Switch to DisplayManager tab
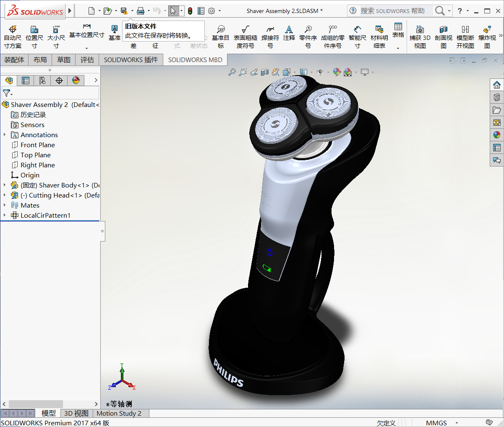Image resolution: width=504 pixels, height=427 pixels. click(x=76, y=80)
